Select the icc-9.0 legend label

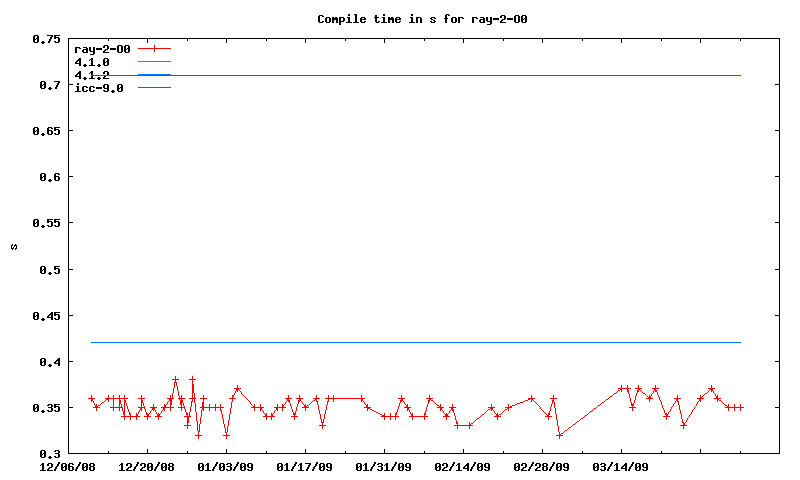(99, 88)
